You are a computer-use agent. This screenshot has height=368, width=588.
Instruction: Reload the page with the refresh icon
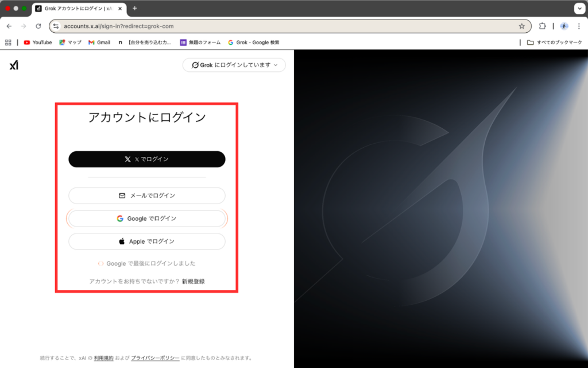pos(38,26)
